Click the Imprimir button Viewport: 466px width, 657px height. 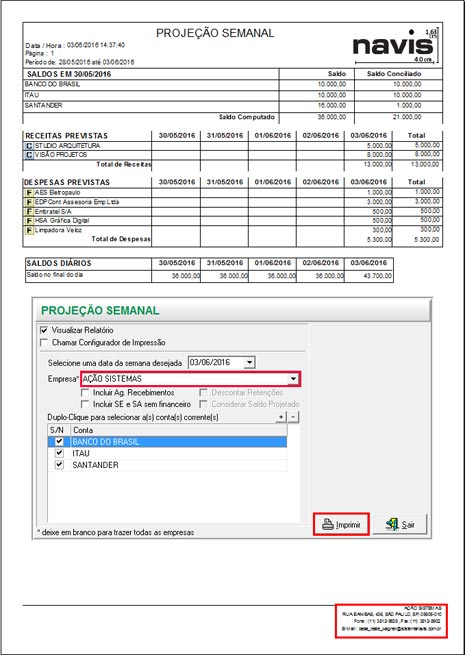341,524
